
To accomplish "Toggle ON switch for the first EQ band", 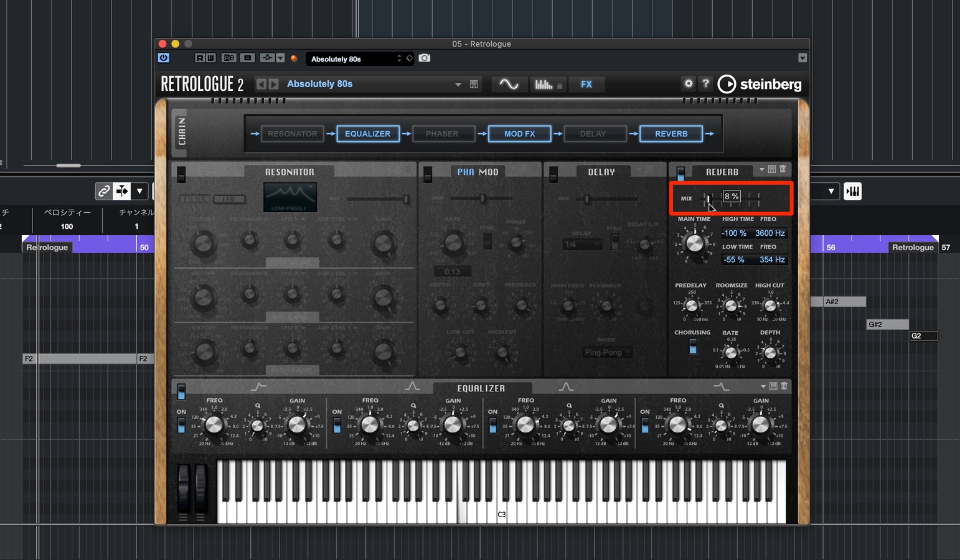I will (181, 426).
